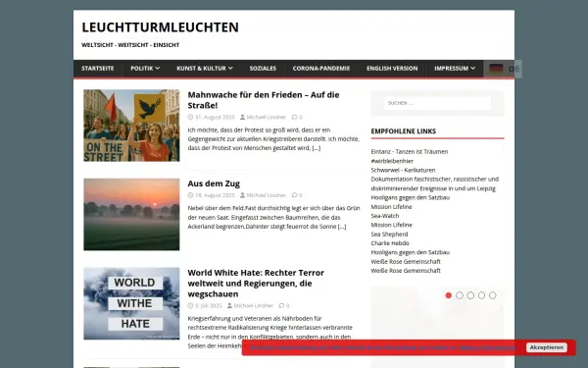Open Schwarwel - Karikaturen link

[403, 170]
